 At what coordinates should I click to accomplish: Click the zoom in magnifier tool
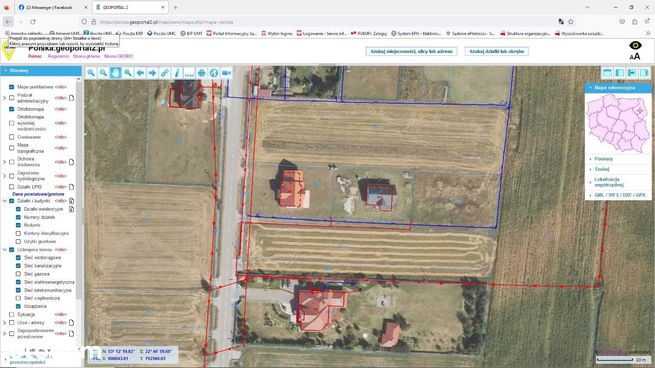(x=91, y=73)
